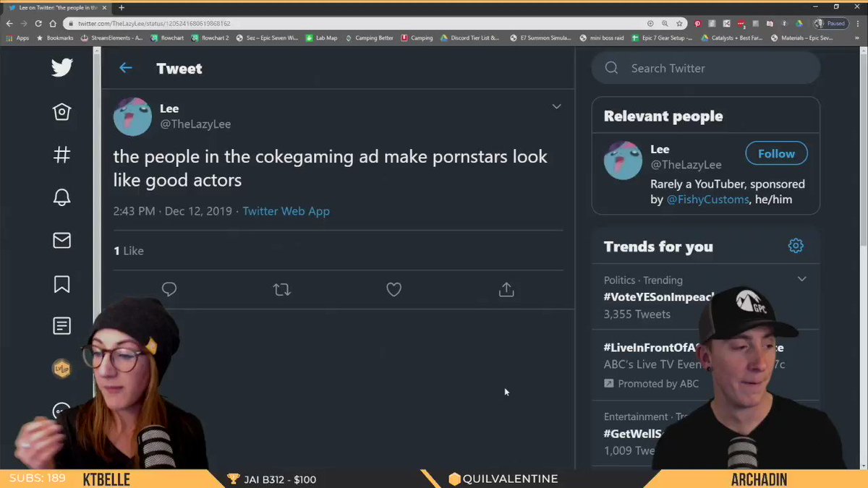The height and width of the screenshot is (488, 868).
Task: Open StreamElements bookmark
Action: (112, 38)
